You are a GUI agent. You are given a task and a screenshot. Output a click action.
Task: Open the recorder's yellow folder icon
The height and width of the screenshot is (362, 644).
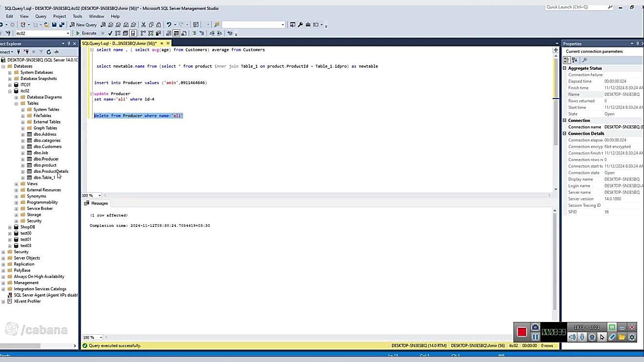622,337
